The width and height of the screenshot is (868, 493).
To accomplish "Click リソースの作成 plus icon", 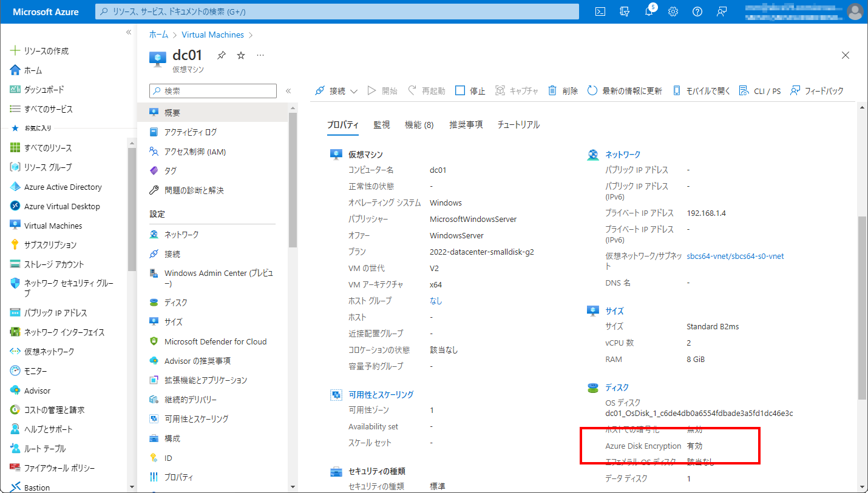I will (x=15, y=51).
